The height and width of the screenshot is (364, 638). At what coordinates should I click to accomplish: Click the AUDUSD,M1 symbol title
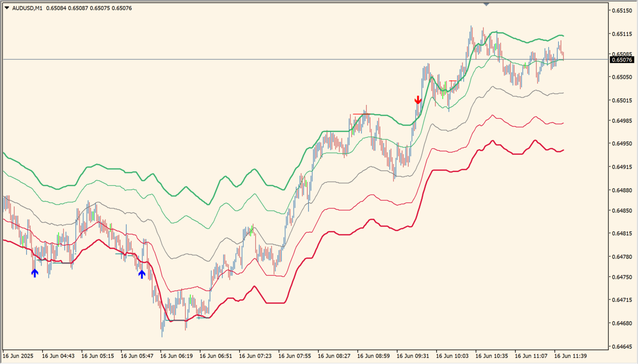[27, 8]
